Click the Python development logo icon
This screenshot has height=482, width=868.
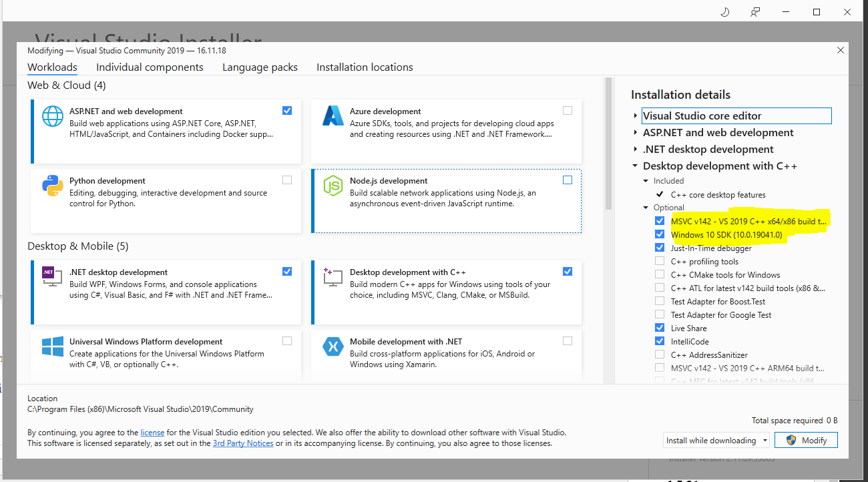53,186
